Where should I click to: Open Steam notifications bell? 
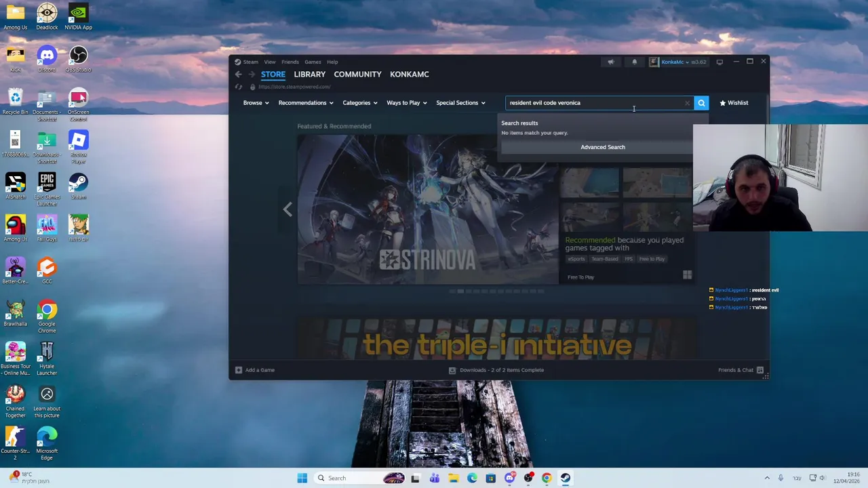[635, 62]
